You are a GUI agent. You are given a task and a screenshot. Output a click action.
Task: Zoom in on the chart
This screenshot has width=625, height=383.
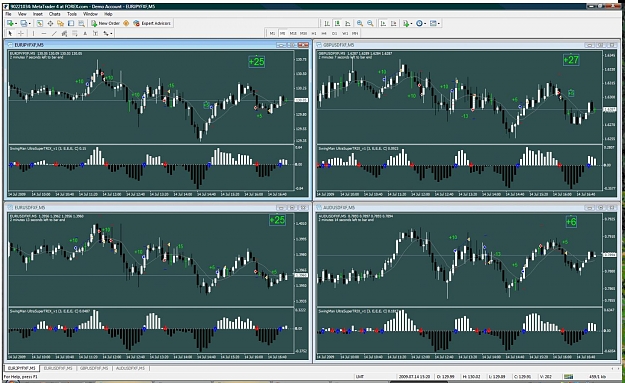pos(360,23)
